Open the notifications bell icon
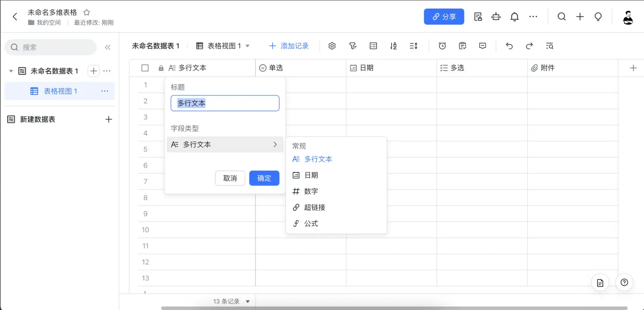The width and height of the screenshot is (644, 310). (514, 17)
